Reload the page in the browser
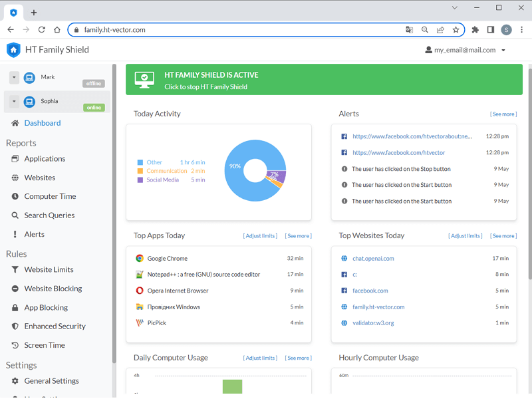Image resolution: width=532 pixels, height=399 pixels. (x=42, y=30)
